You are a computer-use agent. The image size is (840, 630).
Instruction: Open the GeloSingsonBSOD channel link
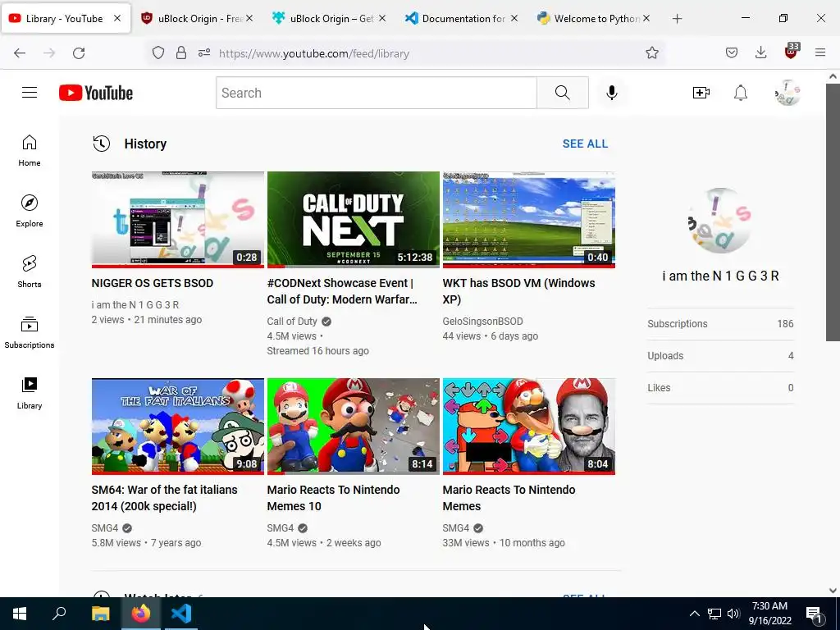click(482, 322)
